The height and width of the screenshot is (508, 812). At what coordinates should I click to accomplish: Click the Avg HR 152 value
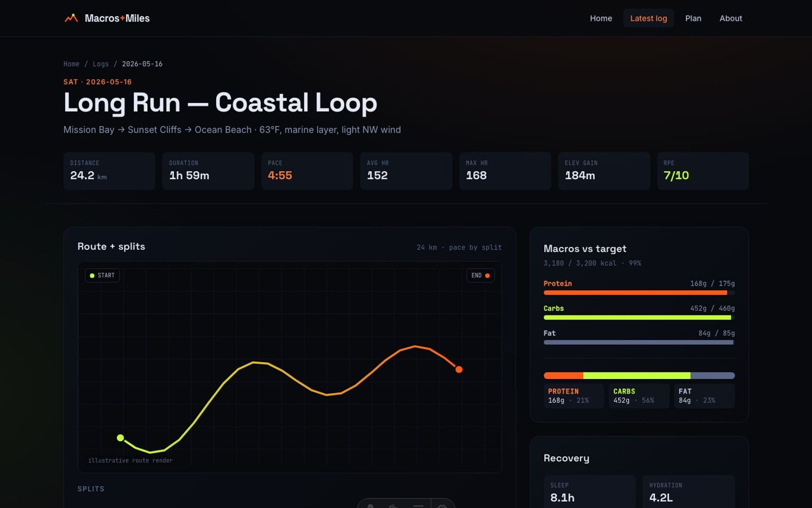(x=377, y=175)
